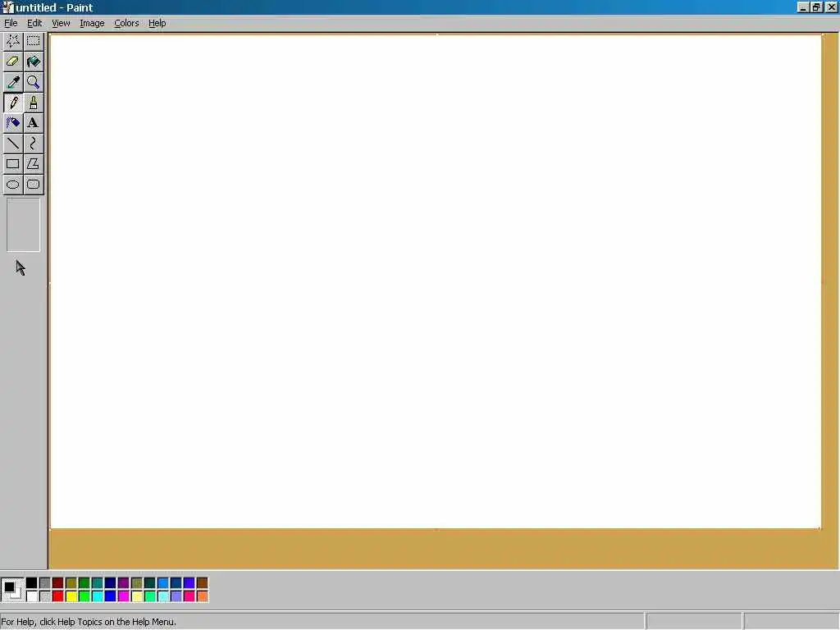The image size is (840, 630).
Task: Choose the Ellipse tool
Action: tap(13, 185)
